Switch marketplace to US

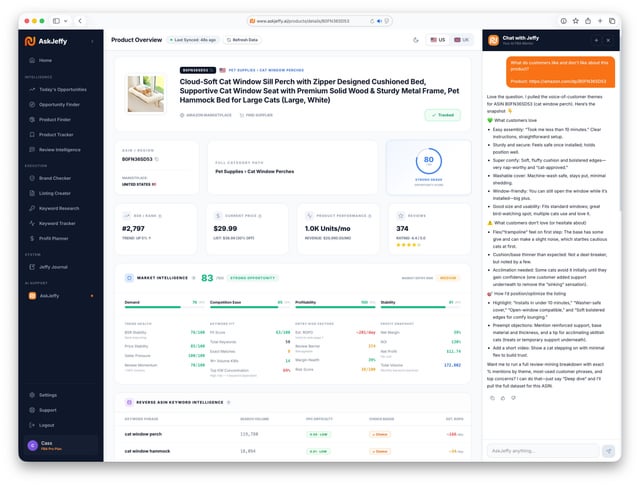[438, 40]
